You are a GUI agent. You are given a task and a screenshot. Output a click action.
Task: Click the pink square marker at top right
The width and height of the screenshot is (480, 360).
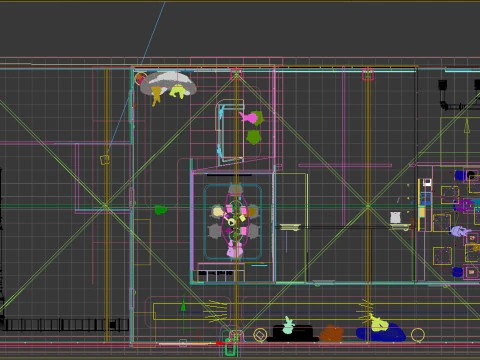368,74
